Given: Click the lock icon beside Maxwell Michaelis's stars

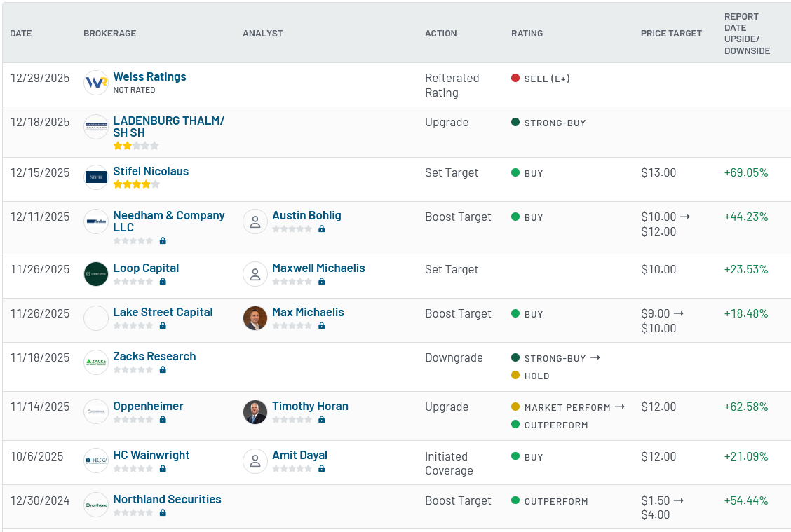Looking at the screenshot, I should [x=322, y=281].
